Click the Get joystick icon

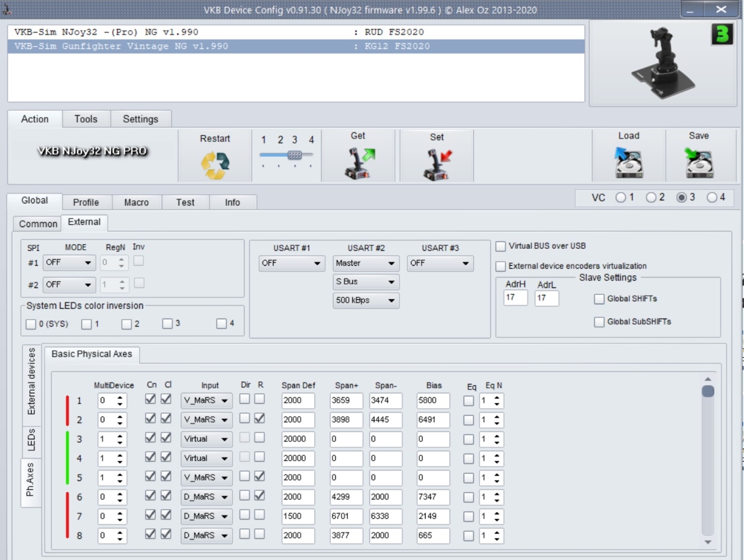[x=359, y=163]
